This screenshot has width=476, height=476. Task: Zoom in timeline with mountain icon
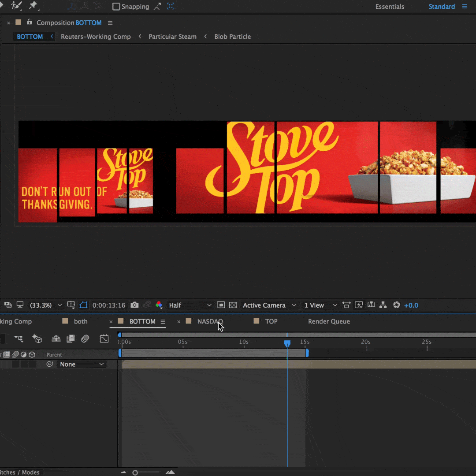tap(170, 472)
